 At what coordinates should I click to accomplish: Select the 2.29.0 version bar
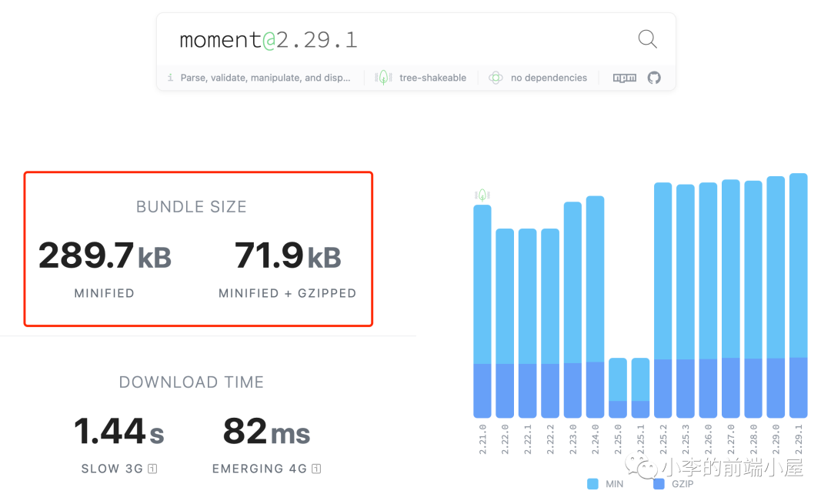click(x=776, y=297)
